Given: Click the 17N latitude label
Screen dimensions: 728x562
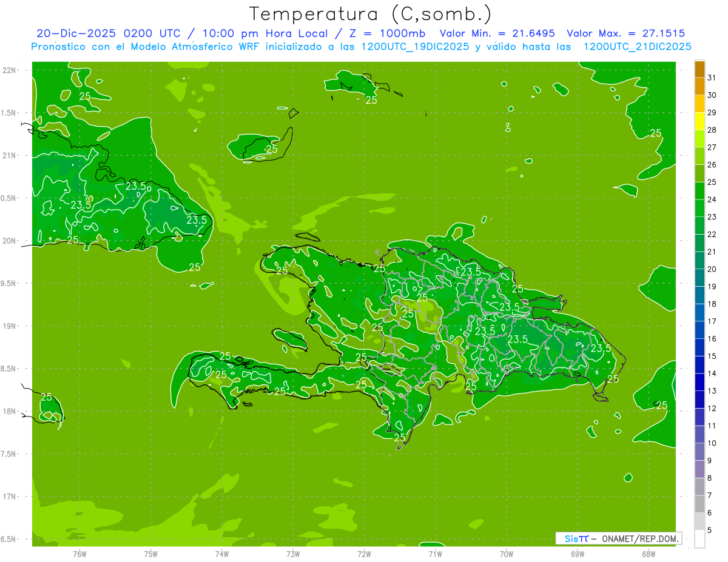Looking at the screenshot, I should point(10,497).
